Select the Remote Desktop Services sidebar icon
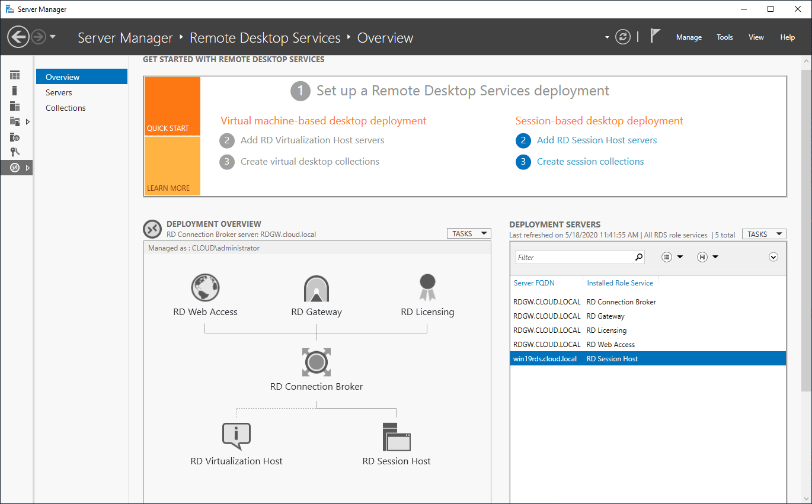 click(15, 167)
